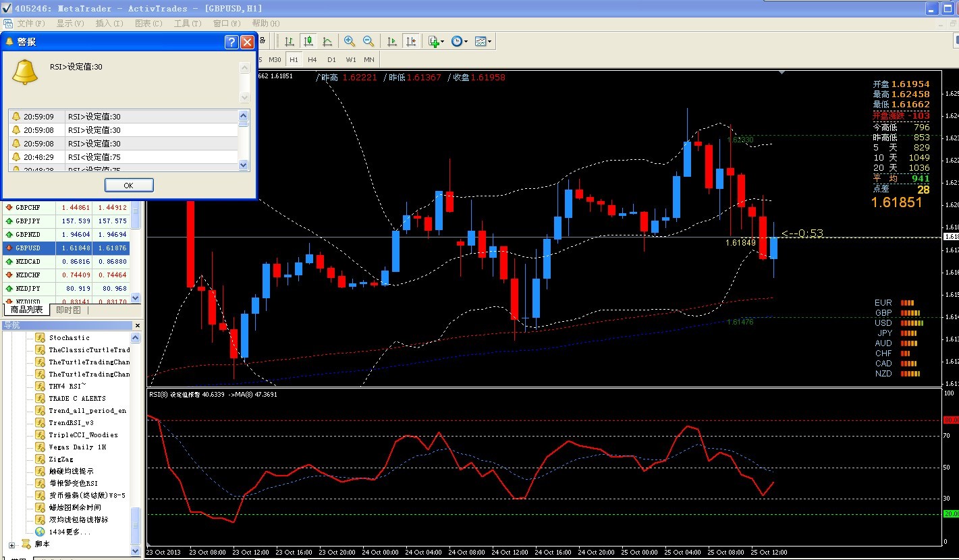Switch chart to line chart mode
This screenshot has height=560, width=959.
click(327, 41)
